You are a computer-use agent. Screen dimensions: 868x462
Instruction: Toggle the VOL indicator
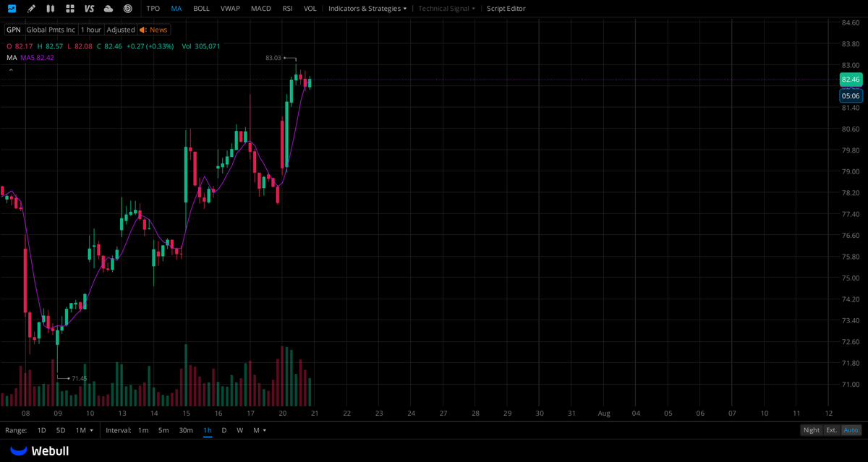click(310, 9)
